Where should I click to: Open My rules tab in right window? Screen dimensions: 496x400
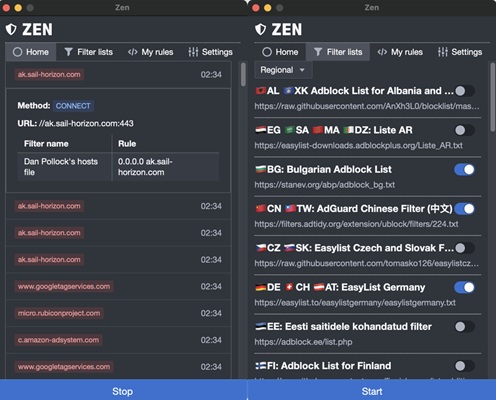tap(400, 52)
